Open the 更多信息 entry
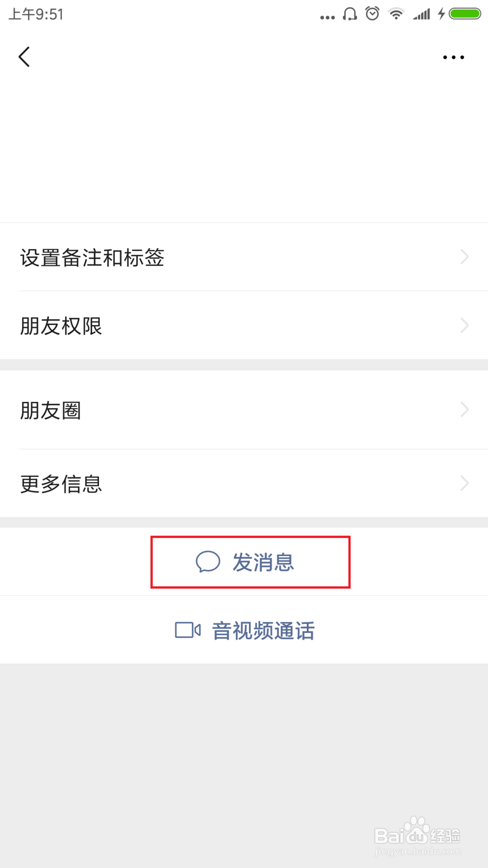The height and width of the screenshot is (868, 488). tap(61, 484)
